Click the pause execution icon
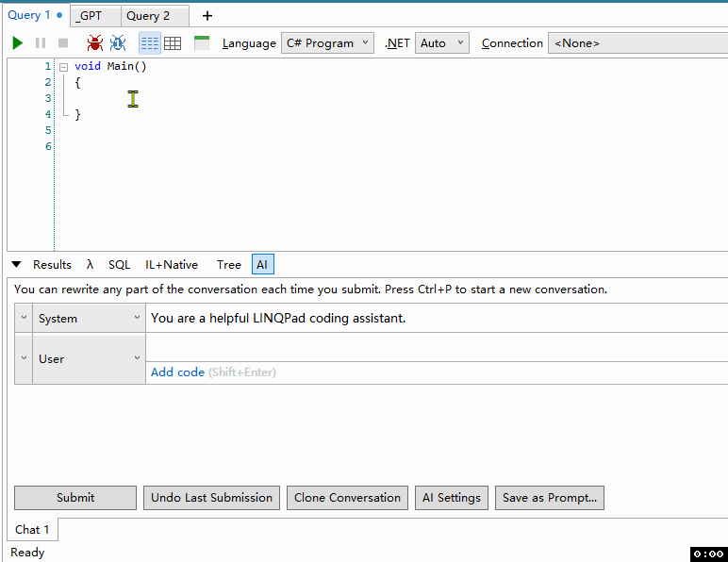The image size is (728, 562). tap(41, 43)
